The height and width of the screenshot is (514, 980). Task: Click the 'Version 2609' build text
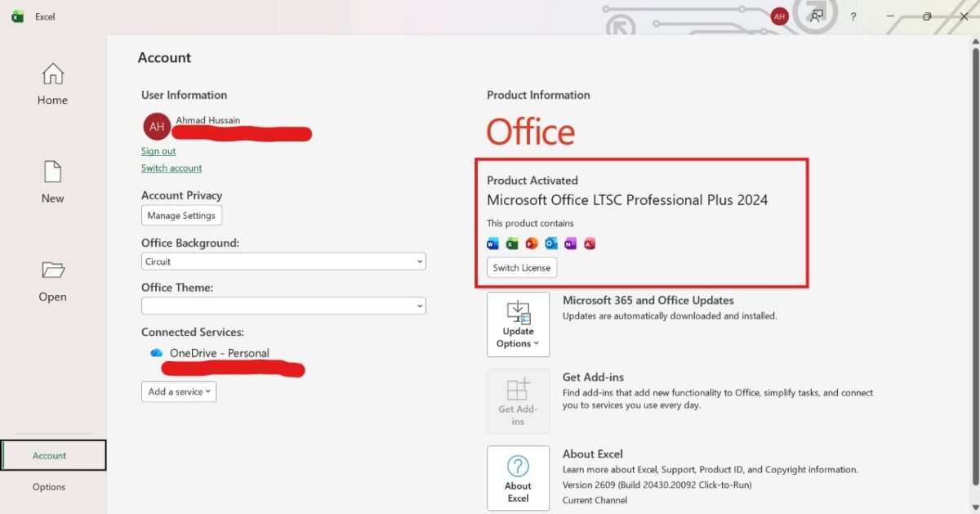click(x=657, y=485)
